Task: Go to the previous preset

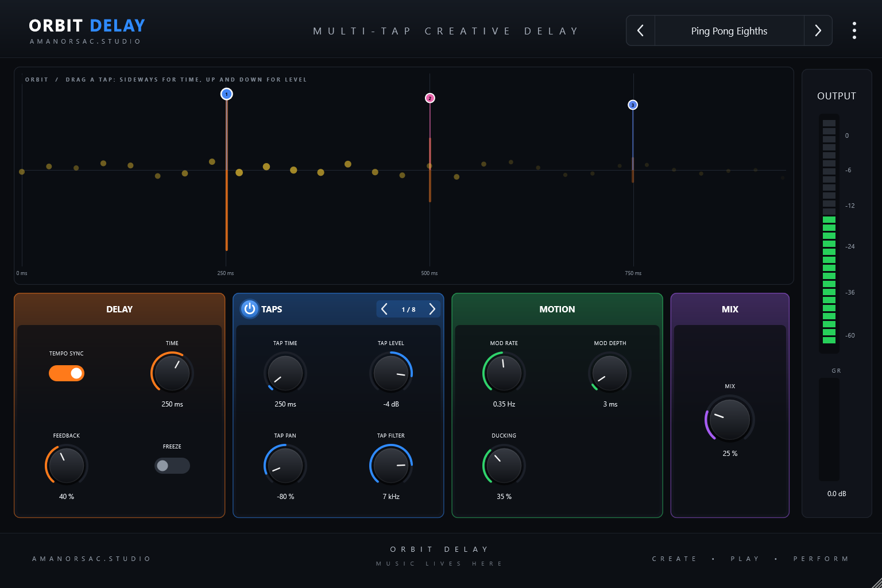Action: click(x=640, y=30)
